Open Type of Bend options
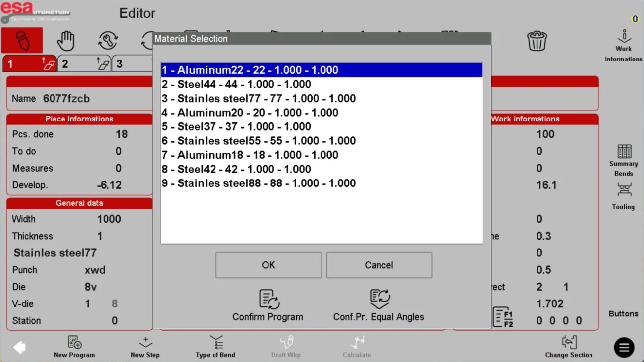The image size is (644, 362). [x=215, y=347]
